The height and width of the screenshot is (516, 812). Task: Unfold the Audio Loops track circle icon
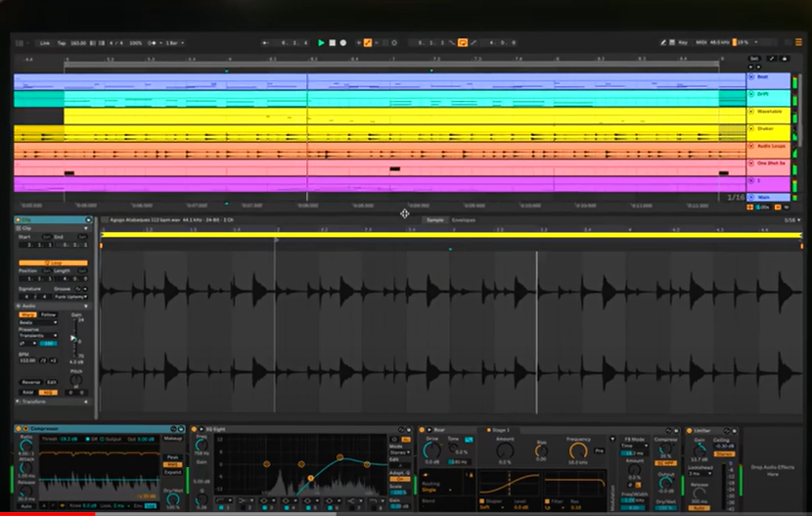[x=751, y=146]
